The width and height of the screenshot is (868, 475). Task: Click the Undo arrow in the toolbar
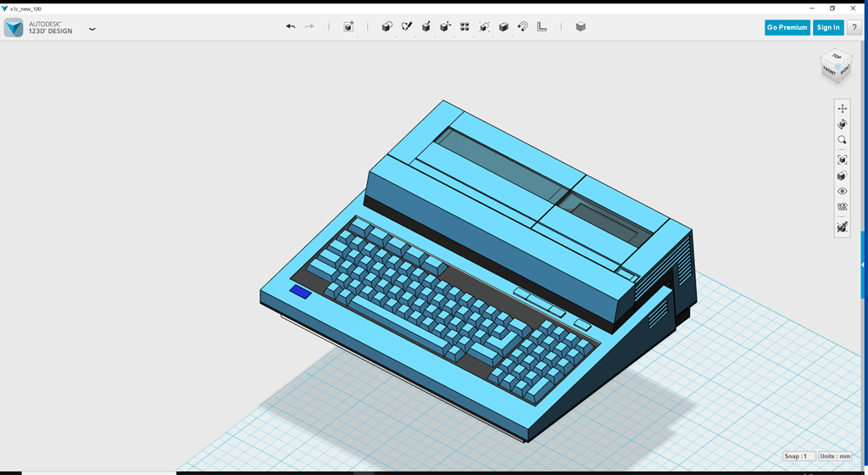(x=291, y=27)
